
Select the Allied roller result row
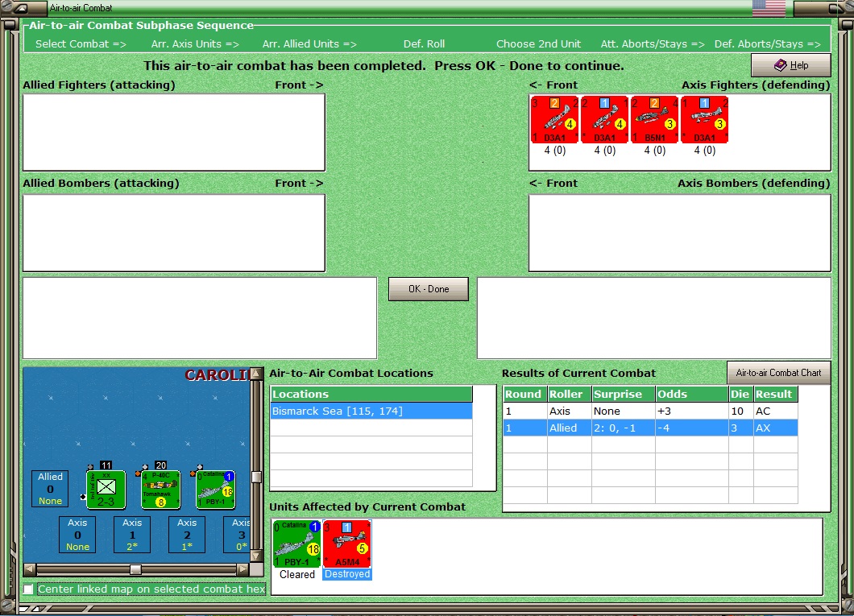tap(650, 428)
